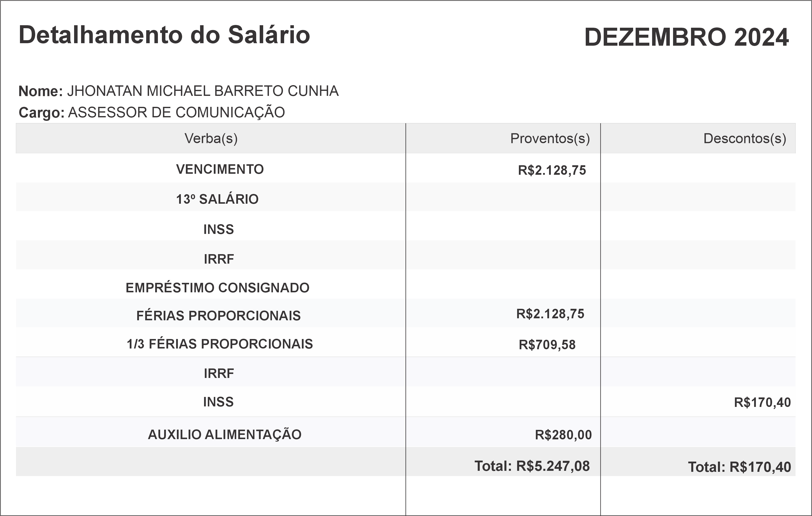Click the 13º SALÁRIO row label
The image size is (812, 516).
click(x=217, y=199)
